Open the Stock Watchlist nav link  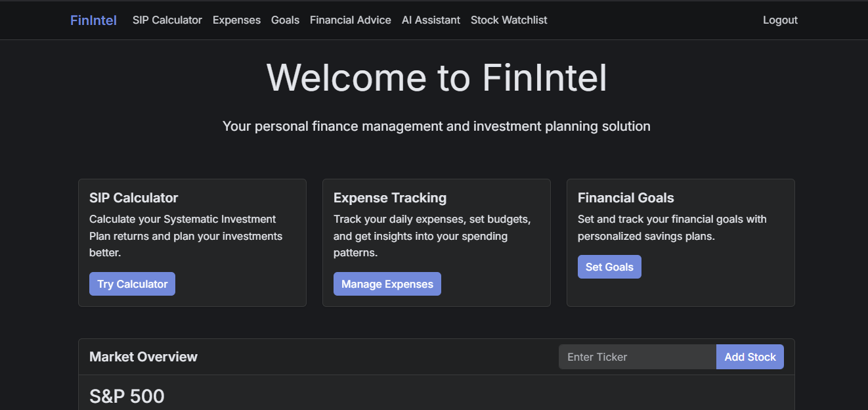pyautogui.click(x=509, y=20)
